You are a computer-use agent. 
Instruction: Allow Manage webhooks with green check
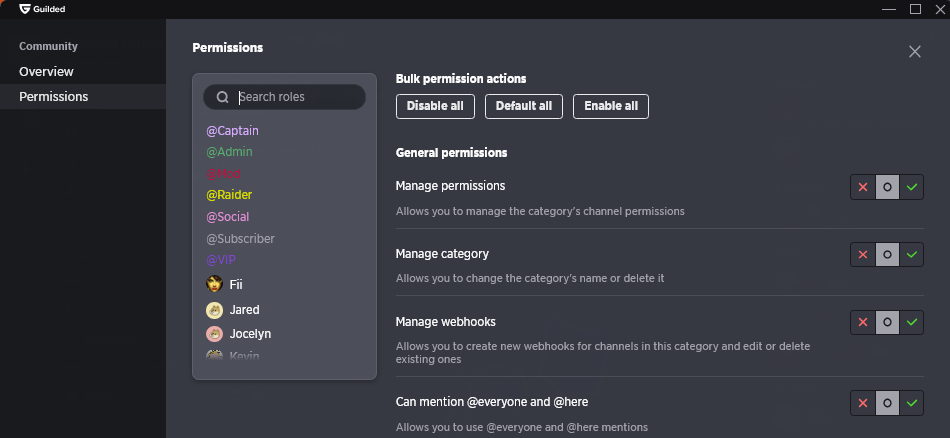[x=912, y=322]
